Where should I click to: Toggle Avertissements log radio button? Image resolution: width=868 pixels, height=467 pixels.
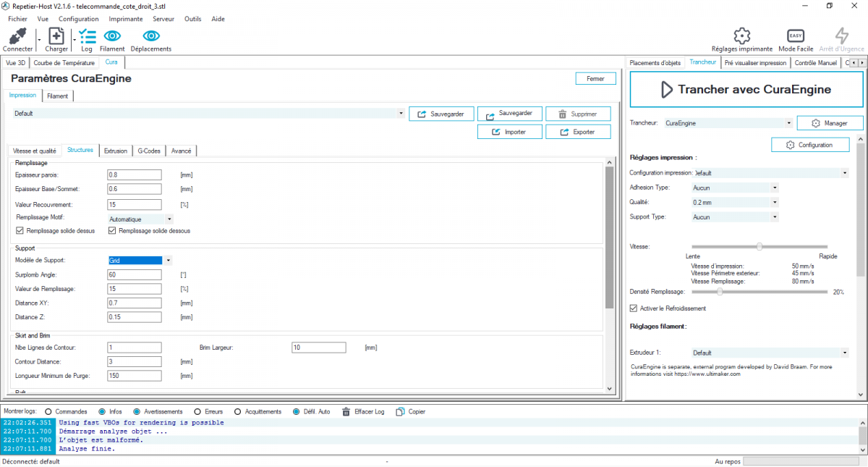tap(137, 411)
